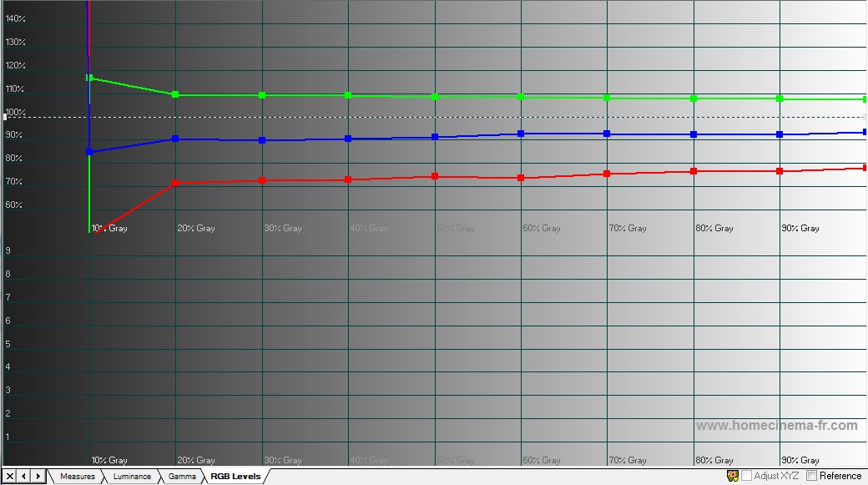Select the blue data point at 90% Gray
The width and height of the screenshot is (868, 485).
tap(780, 134)
